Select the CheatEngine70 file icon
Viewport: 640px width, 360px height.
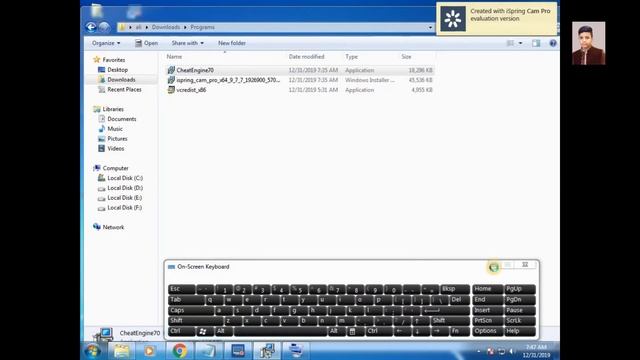pos(171,70)
